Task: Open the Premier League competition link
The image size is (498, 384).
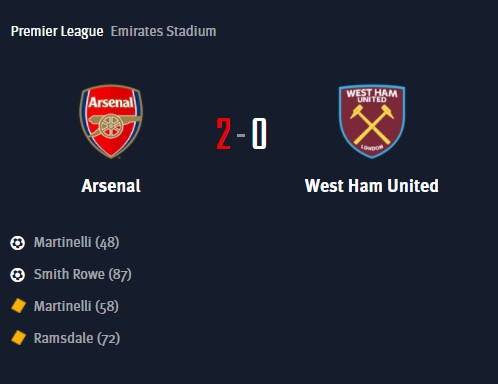Action: click(57, 32)
